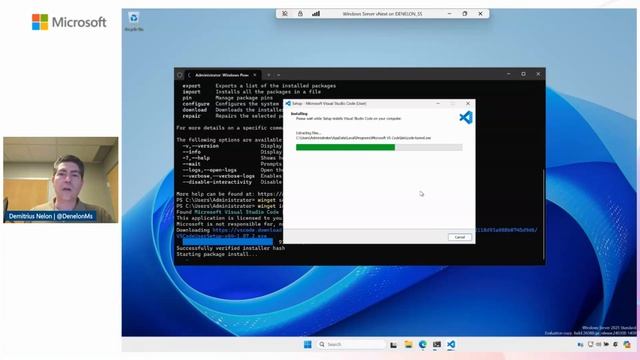Click the lock icon in connection bar
Viewport: 640px width, 360px height.
click(x=300, y=13)
